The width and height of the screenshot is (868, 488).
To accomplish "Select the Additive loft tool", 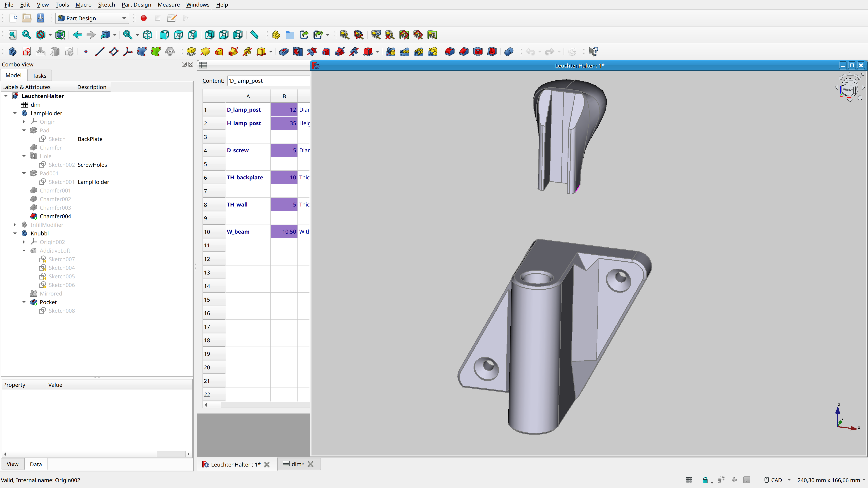I will (x=219, y=52).
